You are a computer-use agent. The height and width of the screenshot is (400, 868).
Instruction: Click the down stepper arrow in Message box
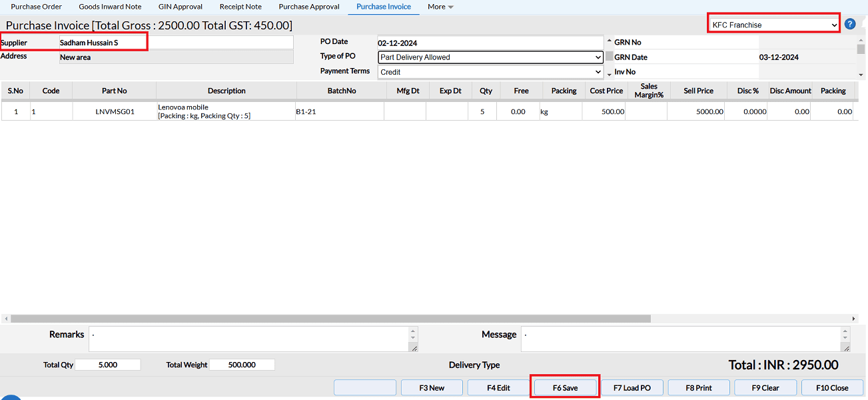tap(846, 337)
